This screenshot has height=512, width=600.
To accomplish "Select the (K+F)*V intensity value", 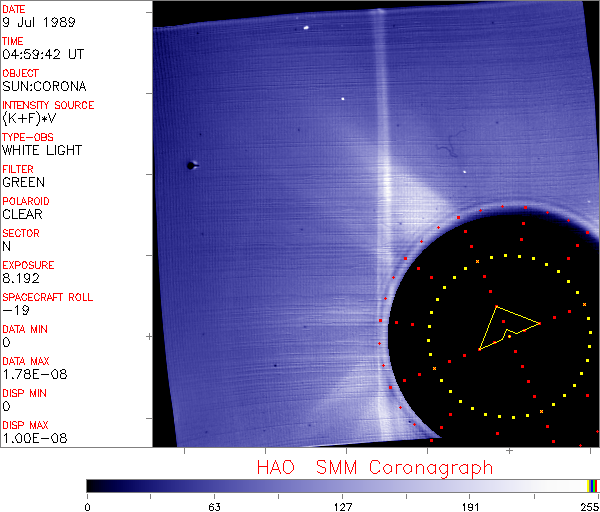I will (29, 119).
